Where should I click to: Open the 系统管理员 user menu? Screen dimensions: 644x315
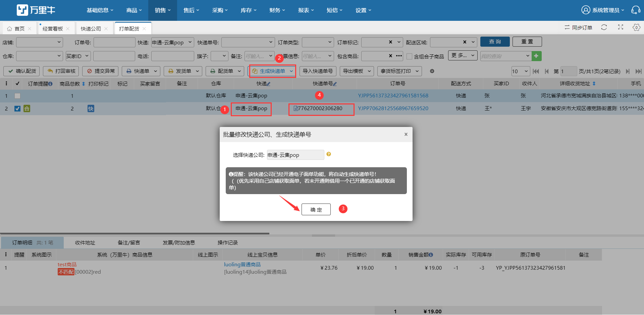point(603,10)
